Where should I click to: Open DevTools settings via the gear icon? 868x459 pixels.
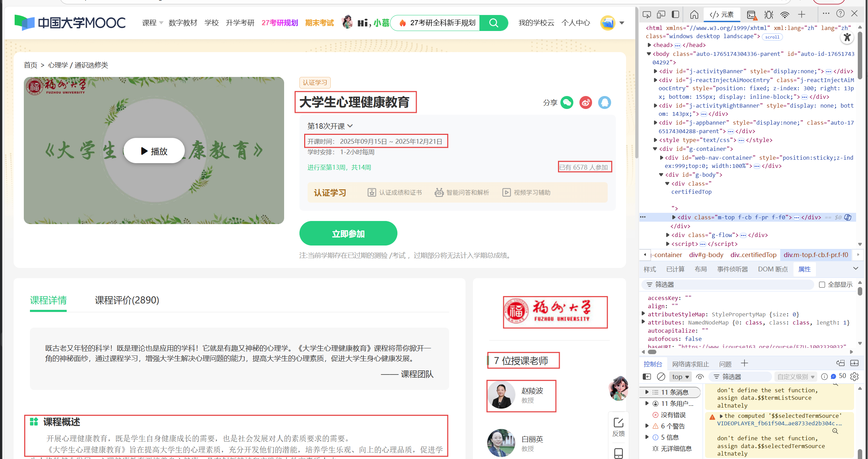[854, 377]
